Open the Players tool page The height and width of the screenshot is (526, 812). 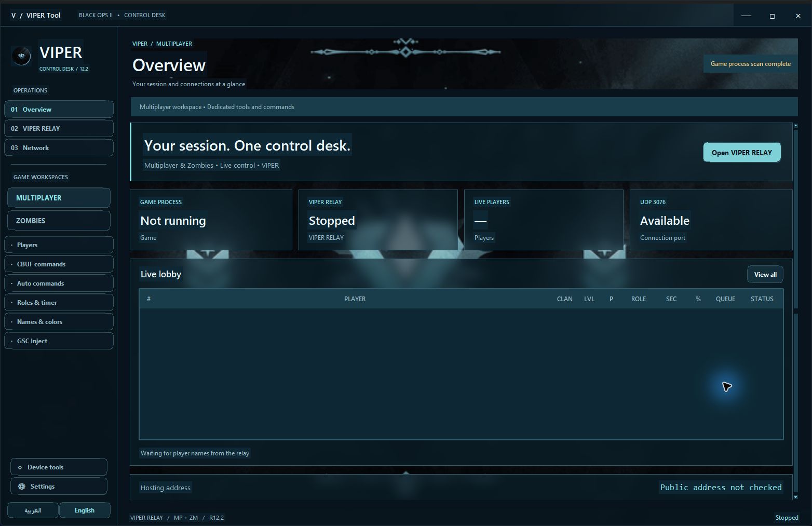59,245
